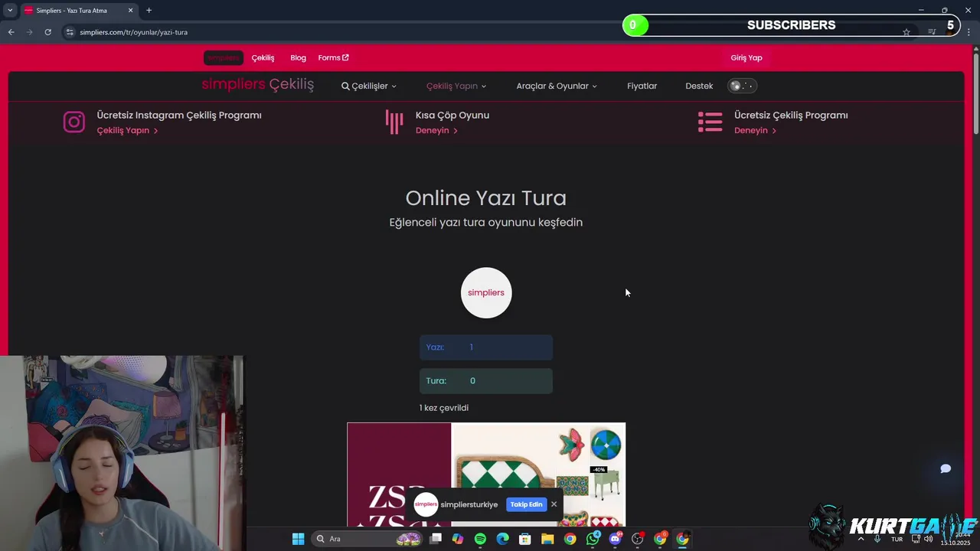Open the Fiyatlar menu item
The width and height of the screenshot is (980, 551).
pos(642,86)
